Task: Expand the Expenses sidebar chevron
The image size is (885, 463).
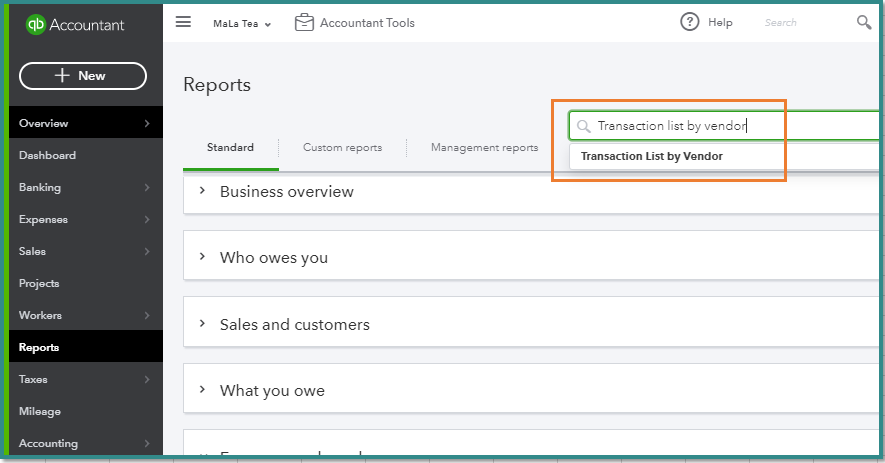Action: tap(147, 219)
